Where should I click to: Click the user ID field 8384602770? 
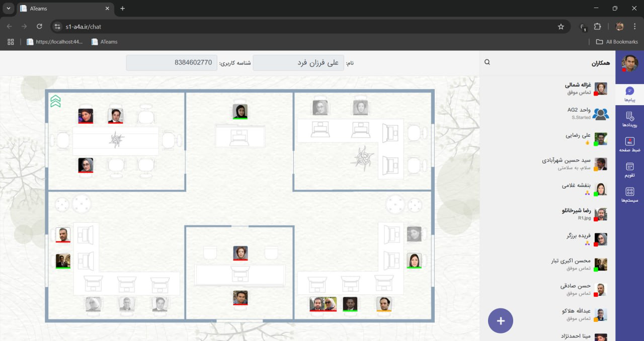pyautogui.click(x=172, y=63)
